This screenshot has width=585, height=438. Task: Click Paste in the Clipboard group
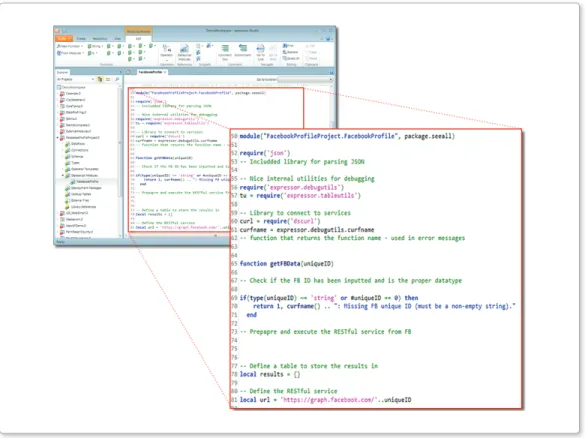[x=312, y=58]
